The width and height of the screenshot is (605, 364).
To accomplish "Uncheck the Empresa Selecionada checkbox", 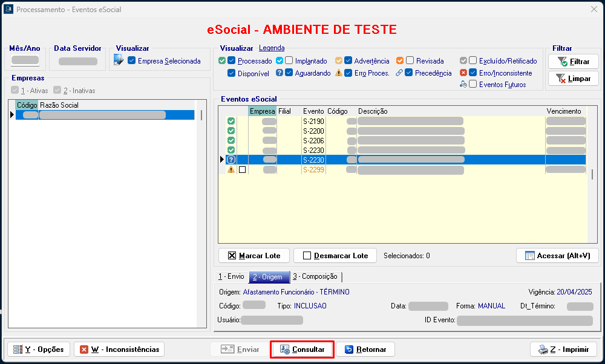I will coord(131,61).
